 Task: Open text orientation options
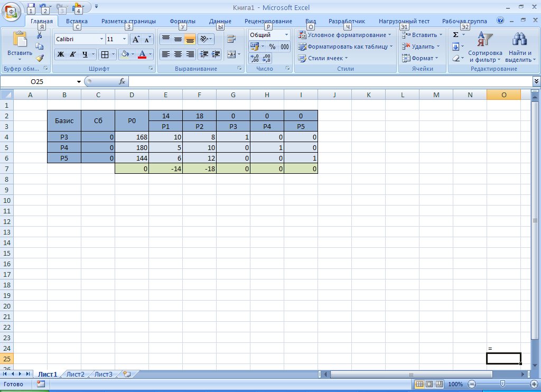tap(206, 39)
